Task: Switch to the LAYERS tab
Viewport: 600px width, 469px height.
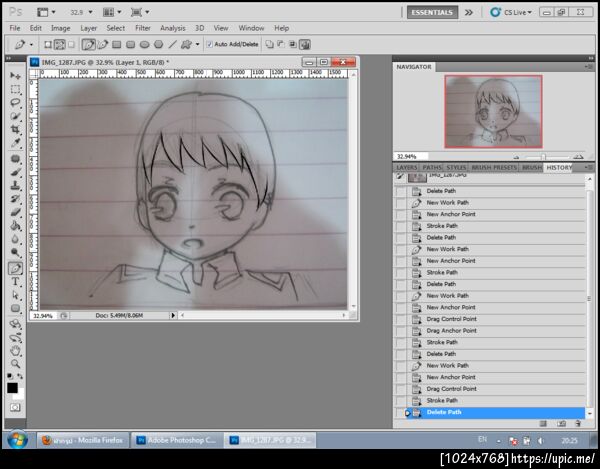Action: [407, 168]
